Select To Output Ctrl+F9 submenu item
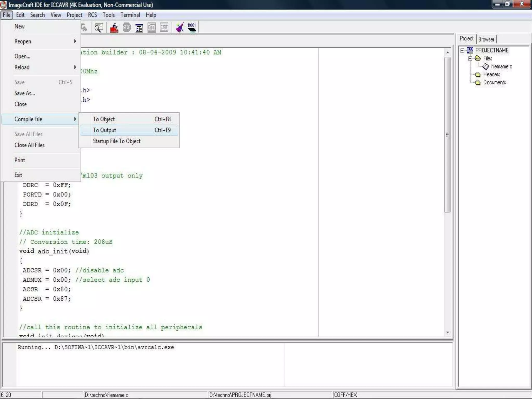The width and height of the screenshot is (532, 399). click(x=129, y=130)
